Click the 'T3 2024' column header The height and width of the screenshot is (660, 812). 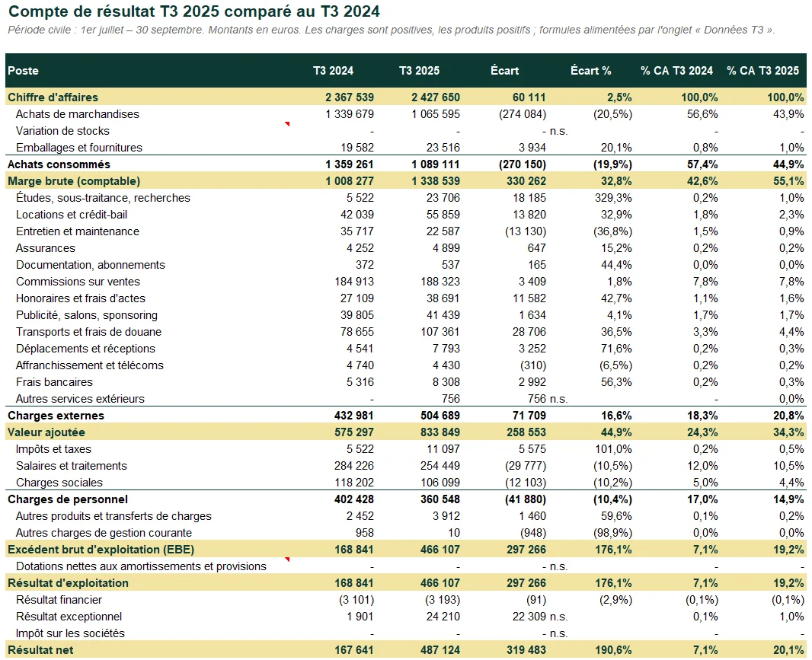coord(333,71)
